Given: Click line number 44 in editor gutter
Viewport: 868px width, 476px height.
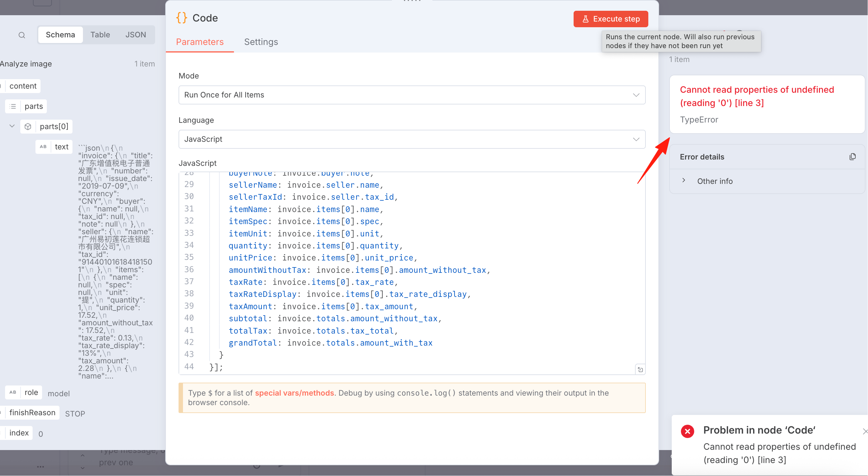Looking at the screenshot, I should click(189, 366).
